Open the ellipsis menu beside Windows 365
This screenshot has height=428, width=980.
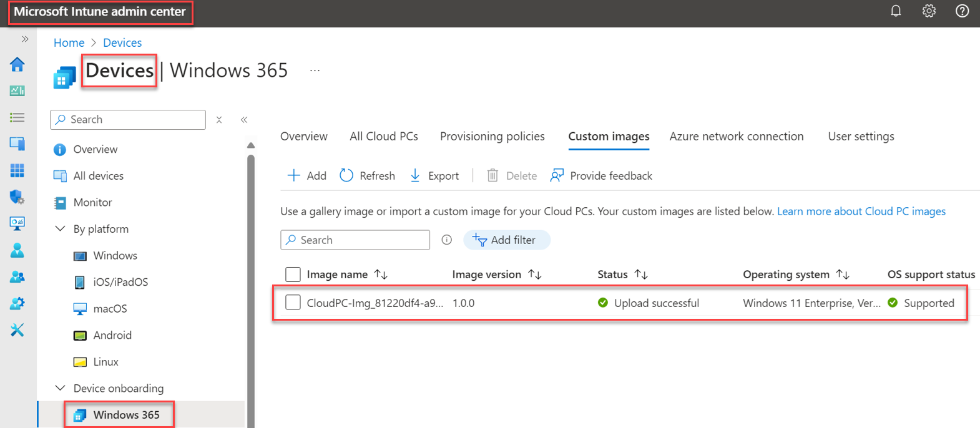[x=315, y=71]
